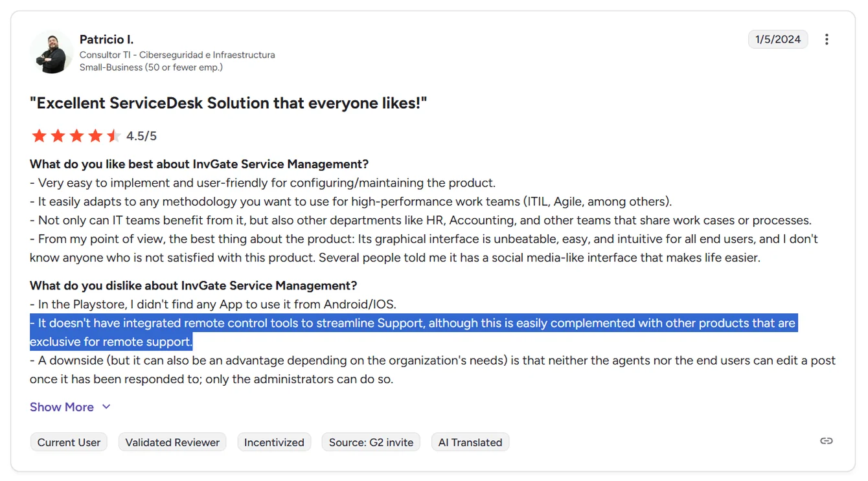Select the Current User tag
This screenshot has width=868, height=481.
[x=69, y=442]
